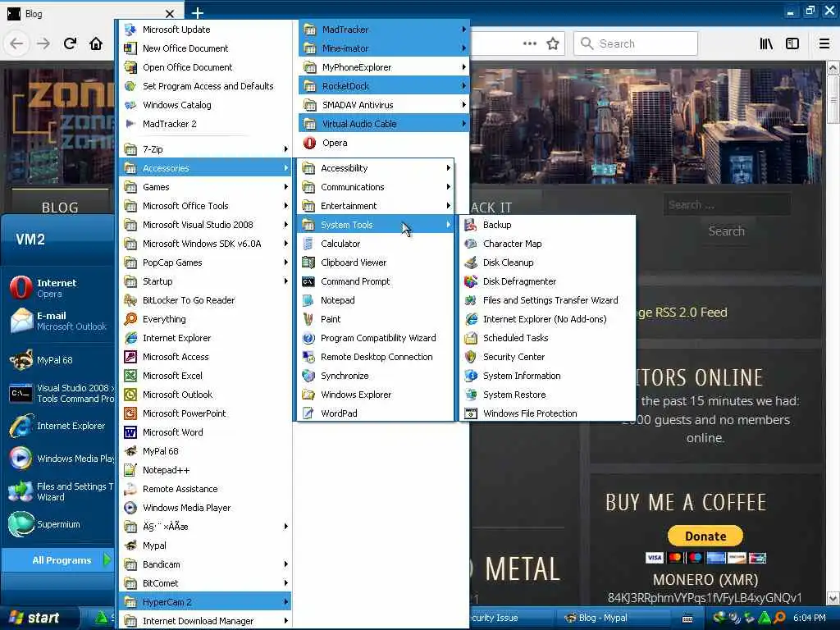Show browser library icon
The width and height of the screenshot is (840, 630).
(x=766, y=43)
